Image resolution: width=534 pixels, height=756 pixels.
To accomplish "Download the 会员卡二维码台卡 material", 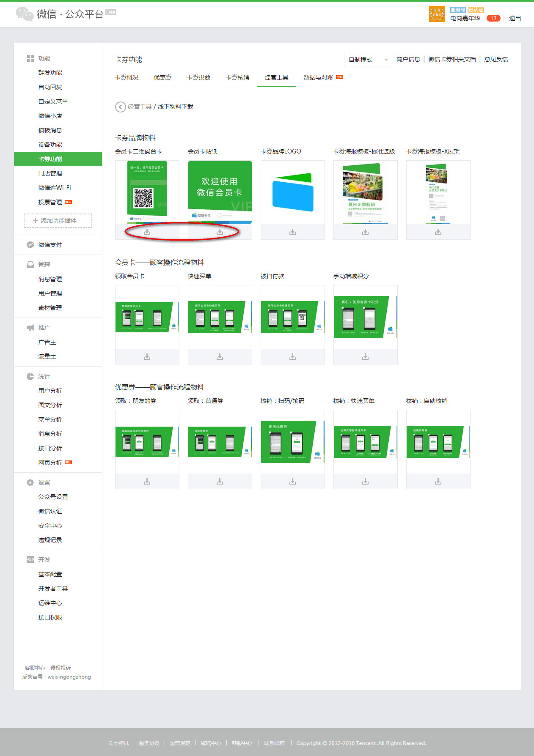I will (x=147, y=232).
